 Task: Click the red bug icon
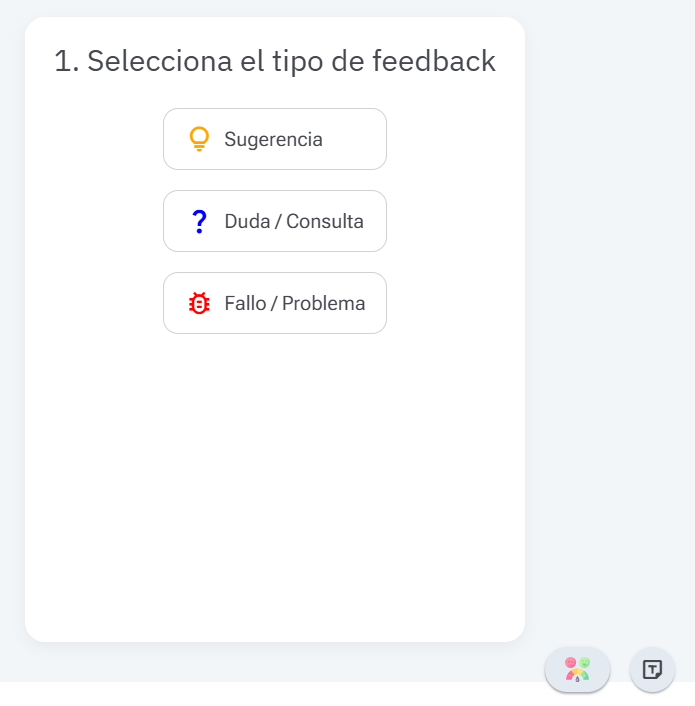(x=199, y=303)
